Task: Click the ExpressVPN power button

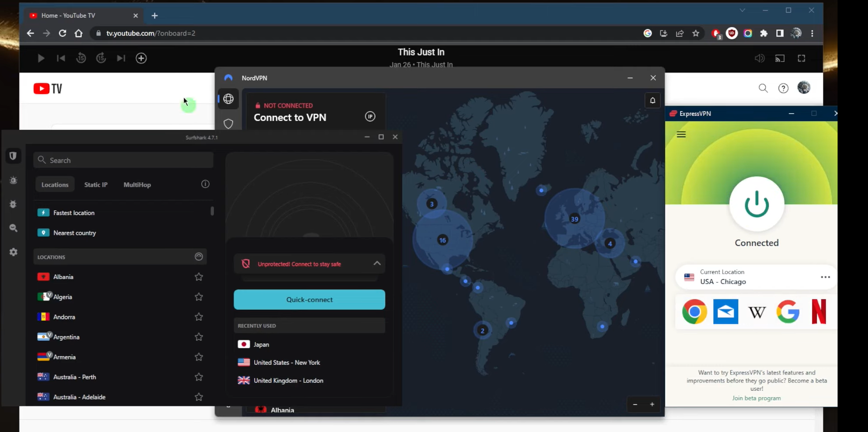Action: pos(756,204)
